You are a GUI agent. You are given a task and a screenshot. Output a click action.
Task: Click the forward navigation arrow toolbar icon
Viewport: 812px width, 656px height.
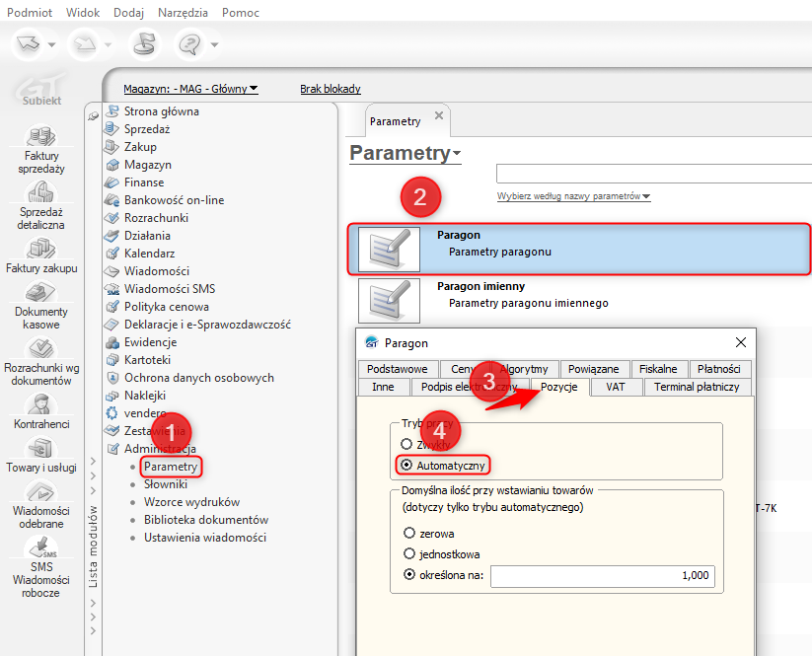click(85, 44)
